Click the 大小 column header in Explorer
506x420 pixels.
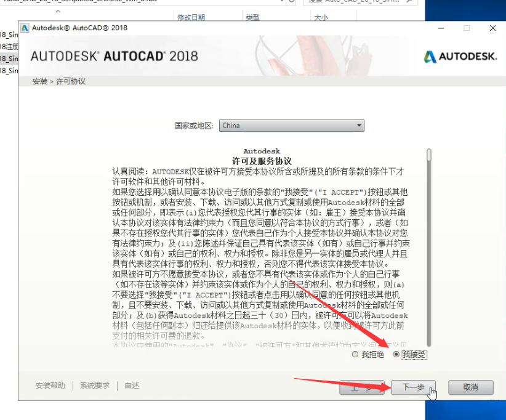[321, 17]
